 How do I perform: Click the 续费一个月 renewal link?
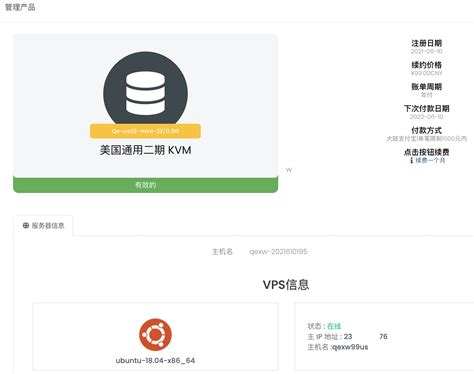click(x=430, y=160)
